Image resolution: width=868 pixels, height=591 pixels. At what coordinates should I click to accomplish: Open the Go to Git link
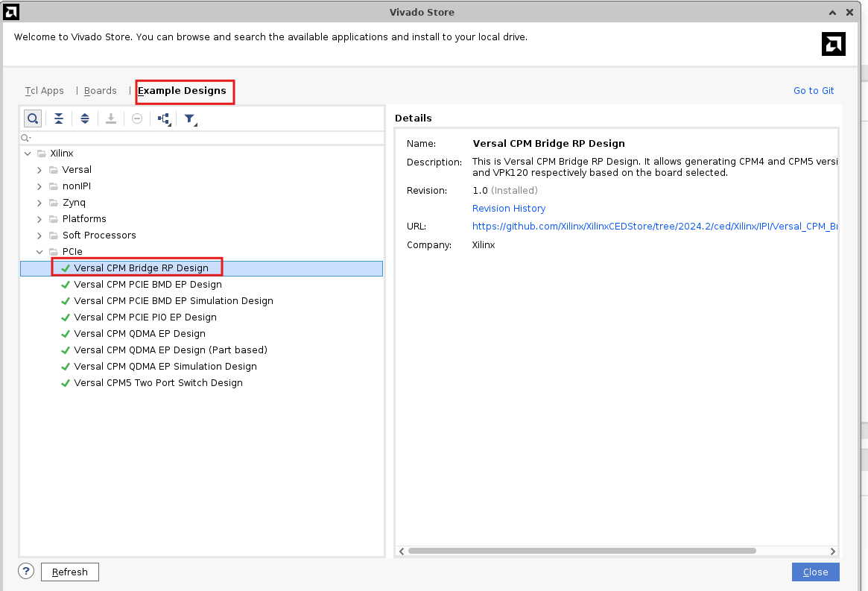[814, 91]
